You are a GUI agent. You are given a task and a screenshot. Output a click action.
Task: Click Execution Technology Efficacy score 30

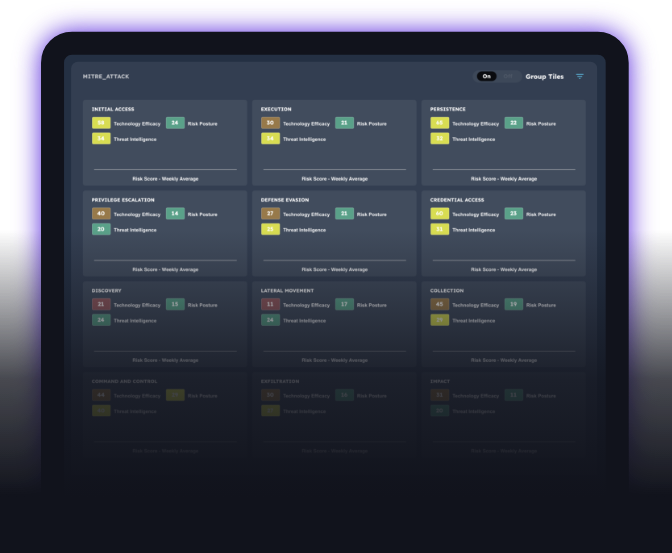[270, 123]
